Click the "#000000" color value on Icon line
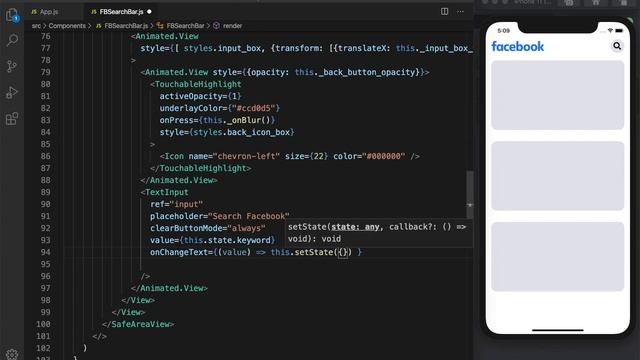640x360 pixels. 383,156
